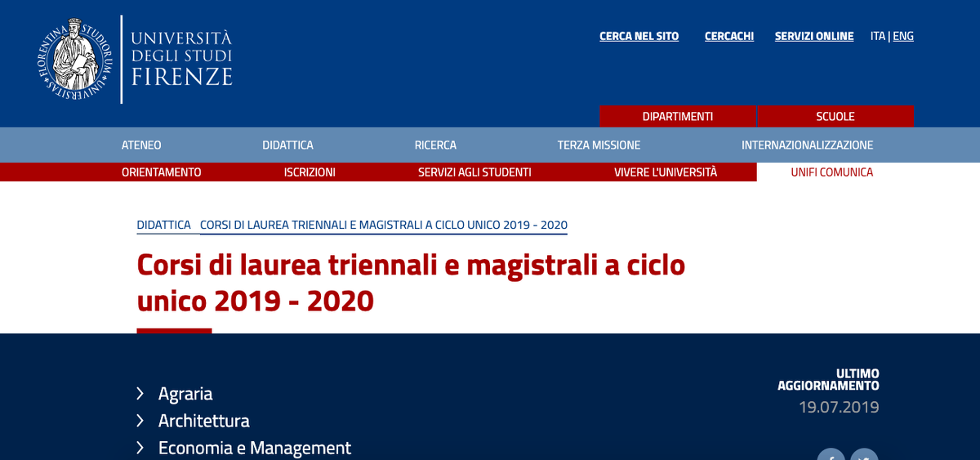Expand the Economia e Management chevron

(x=140, y=448)
